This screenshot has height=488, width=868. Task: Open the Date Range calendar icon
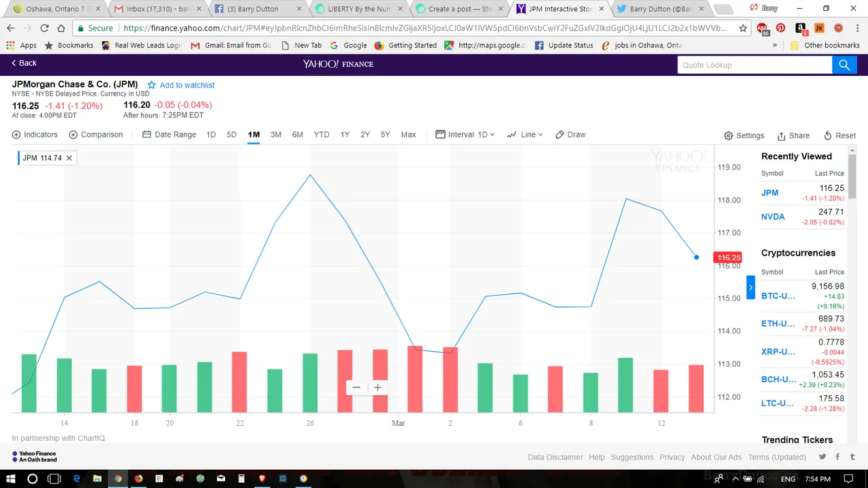(146, 135)
